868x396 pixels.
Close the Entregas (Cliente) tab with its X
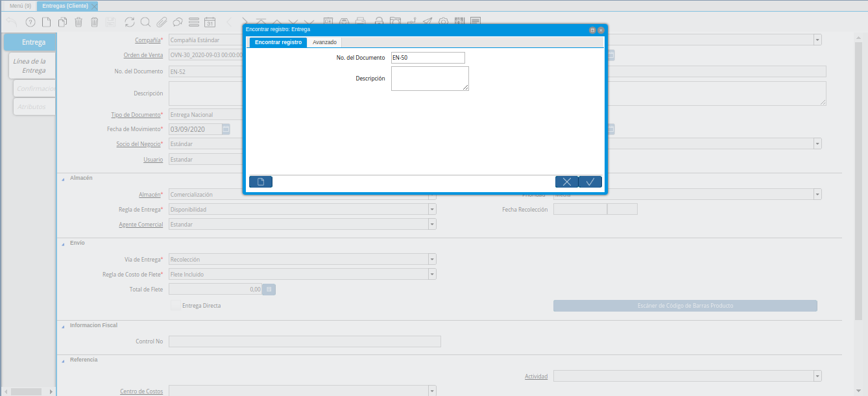pyautogui.click(x=94, y=6)
